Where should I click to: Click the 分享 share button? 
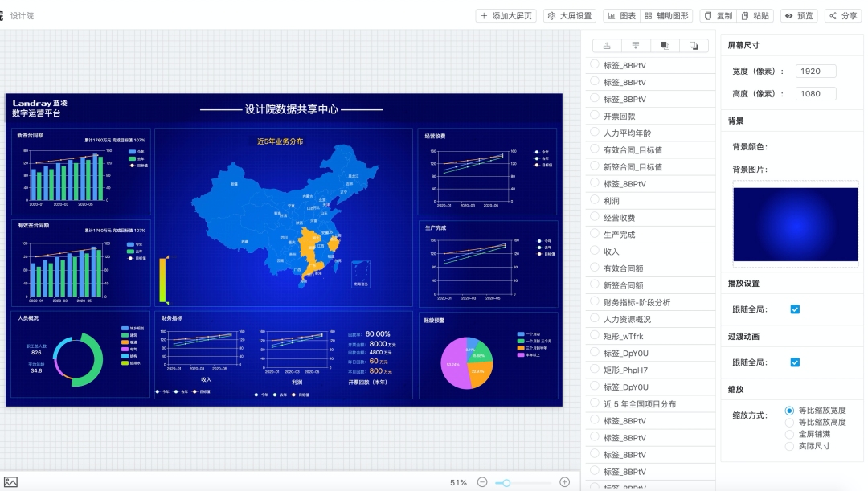click(x=843, y=16)
